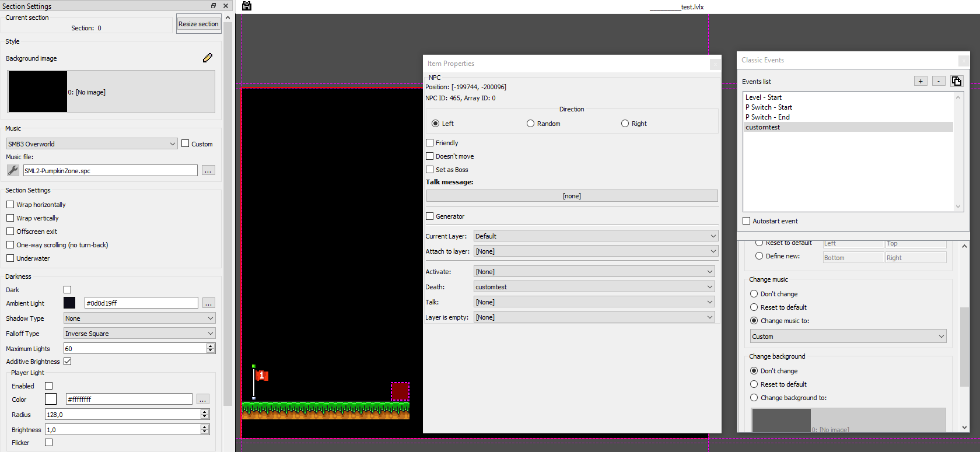Click the level window icon beside test.lvlx

pos(247,6)
